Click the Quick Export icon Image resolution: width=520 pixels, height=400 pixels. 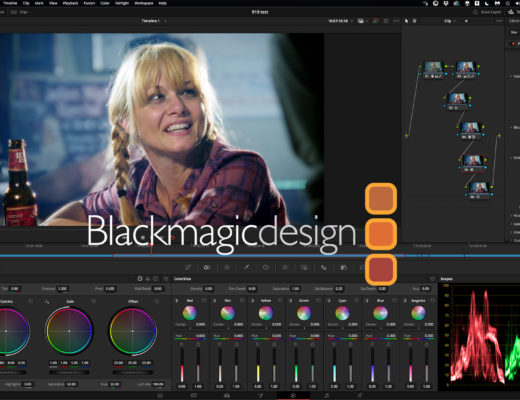(476, 12)
